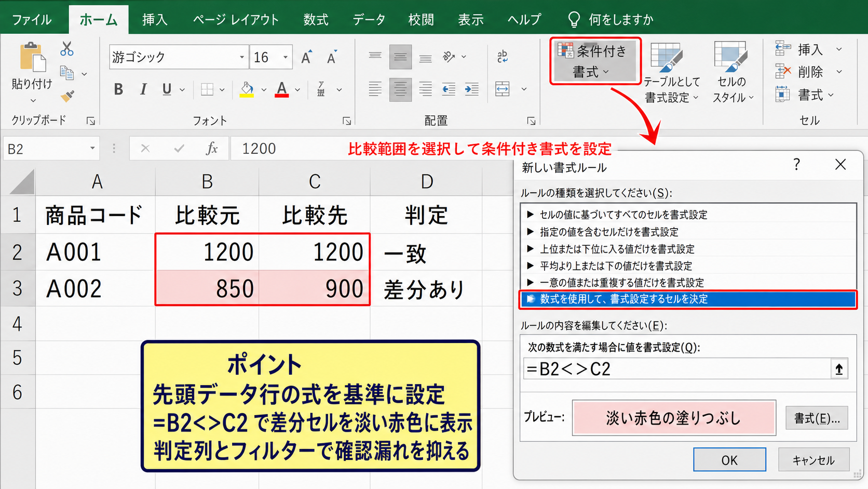
Task: Expand paste options arrow under 貼り付け
Action: 33,100
